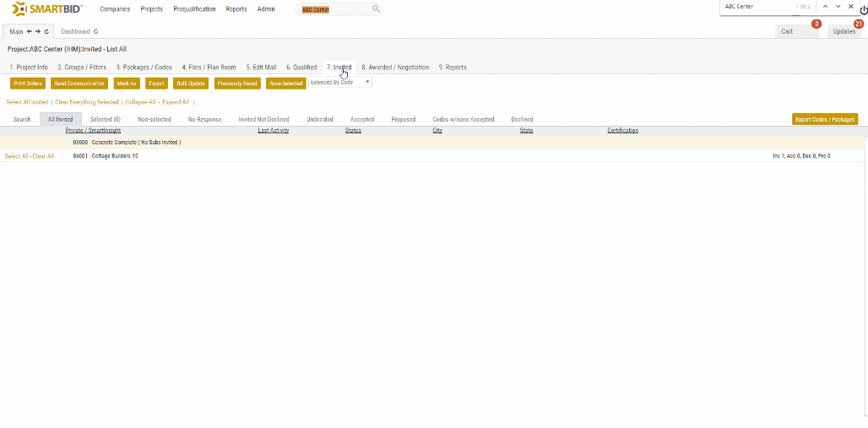Go to 2. Groups / Filters tab
This screenshot has width=868, height=428.
tap(82, 67)
